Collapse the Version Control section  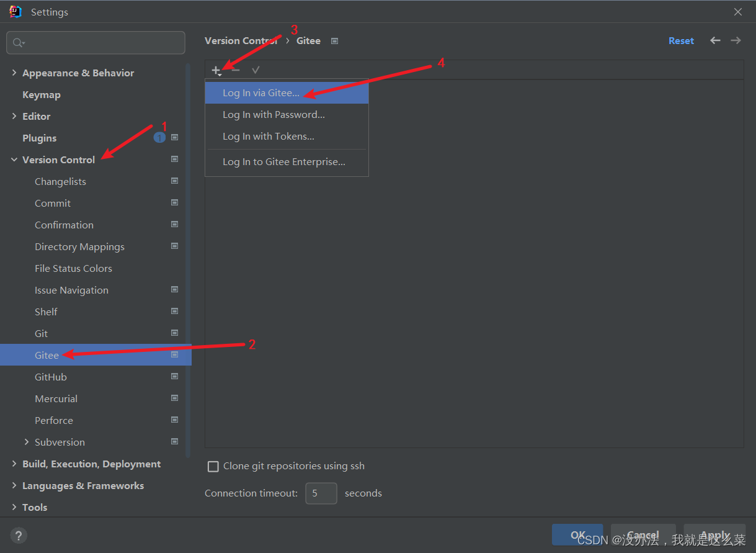[14, 160]
